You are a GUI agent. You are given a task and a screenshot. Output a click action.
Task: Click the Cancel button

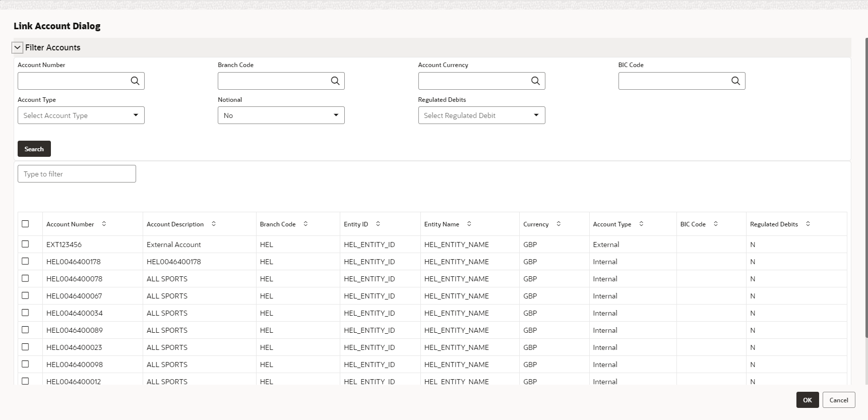[x=839, y=400]
